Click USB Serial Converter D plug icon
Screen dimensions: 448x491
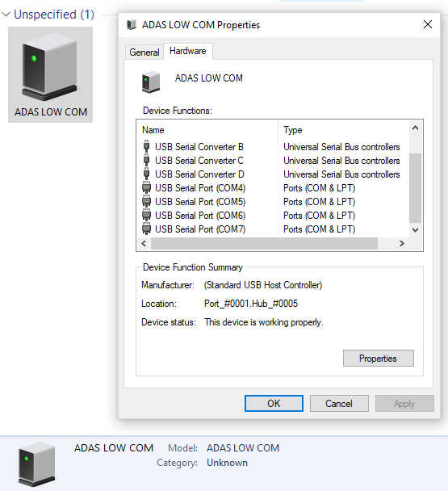click(x=146, y=174)
